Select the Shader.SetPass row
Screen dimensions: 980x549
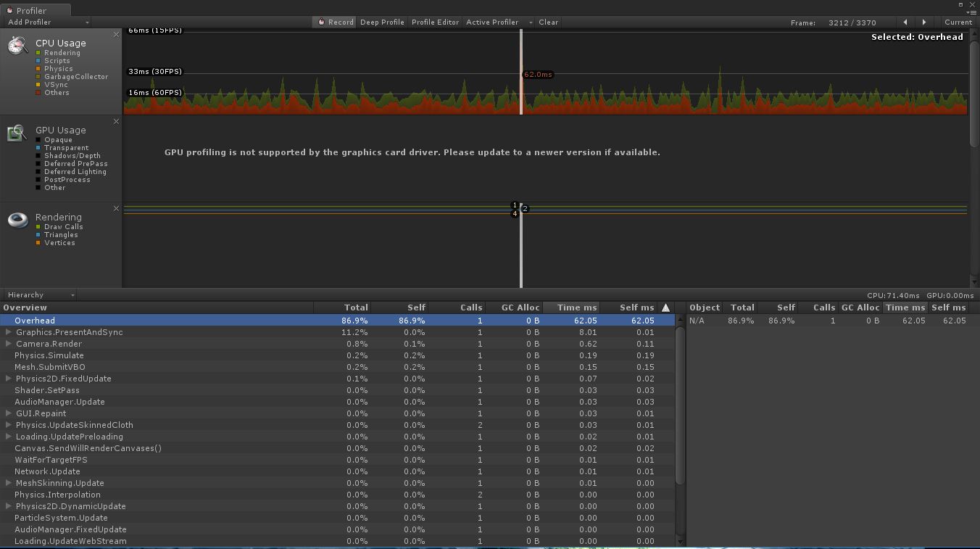[x=337, y=390]
